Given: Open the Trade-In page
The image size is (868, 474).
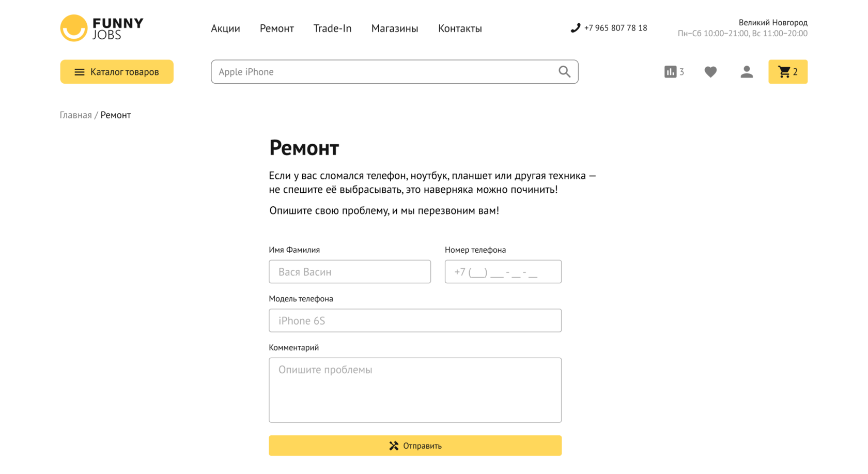Looking at the screenshot, I should pyautogui.click(x=332, y=28).
